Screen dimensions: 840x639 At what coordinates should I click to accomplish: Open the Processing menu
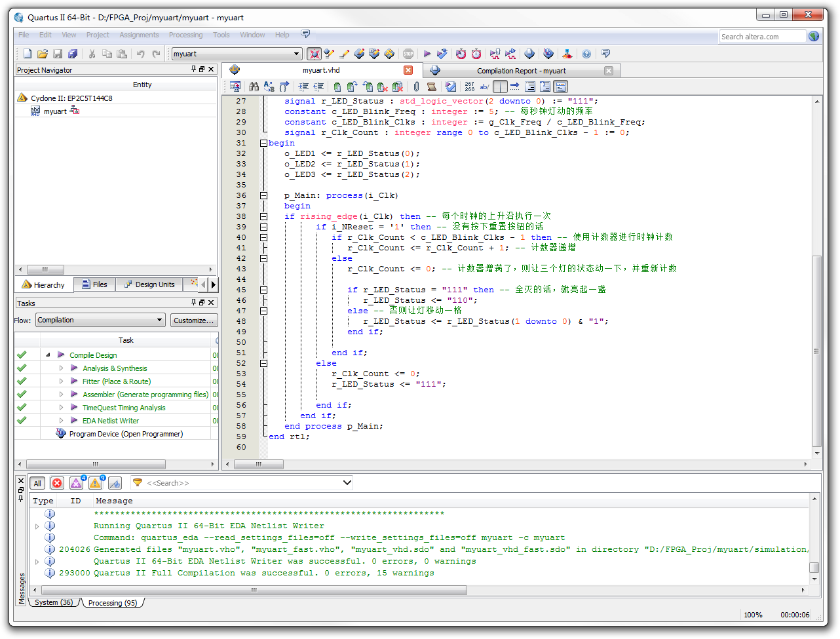coord(185,35)
